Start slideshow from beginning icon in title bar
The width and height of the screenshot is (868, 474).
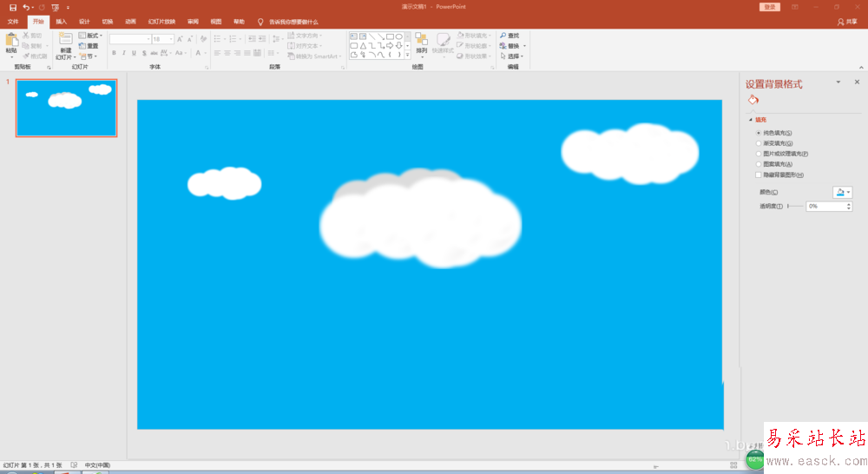(56, 7)
